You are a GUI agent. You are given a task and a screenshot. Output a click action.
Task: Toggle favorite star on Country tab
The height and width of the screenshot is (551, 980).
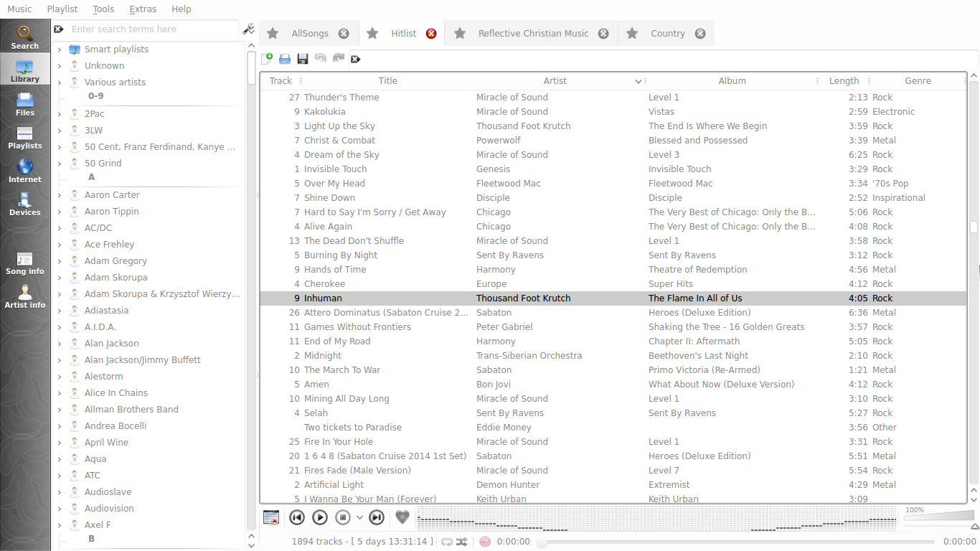point(632,34)
